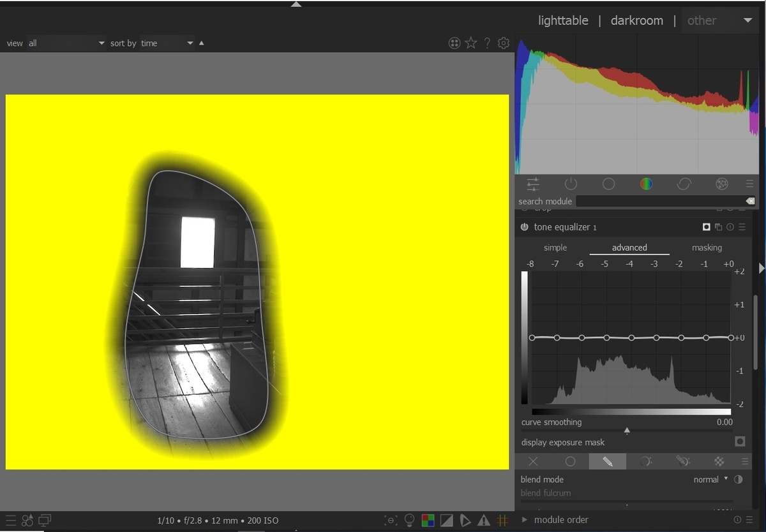Switch to lighttable view
766x532 pixels.
563,20
